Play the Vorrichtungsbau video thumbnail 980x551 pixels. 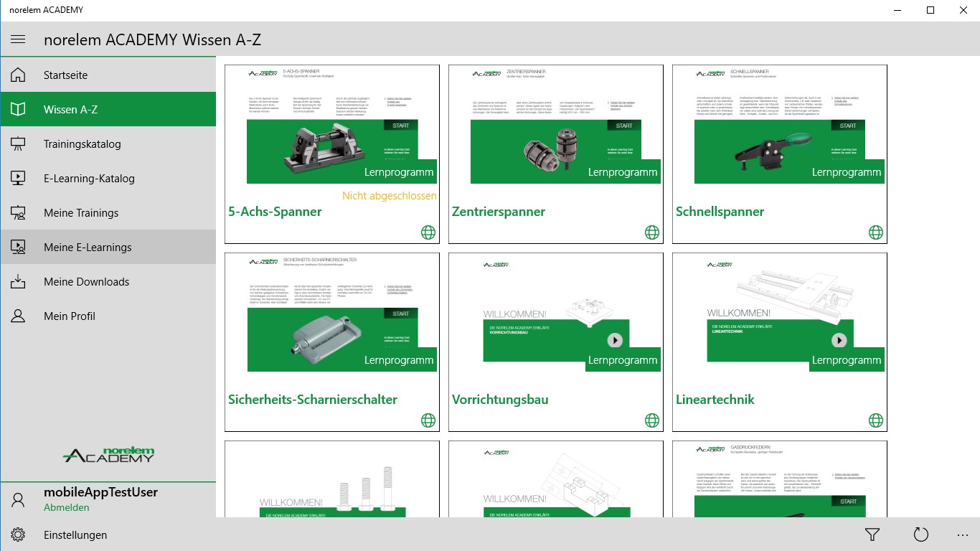click(x=615, y=340)
